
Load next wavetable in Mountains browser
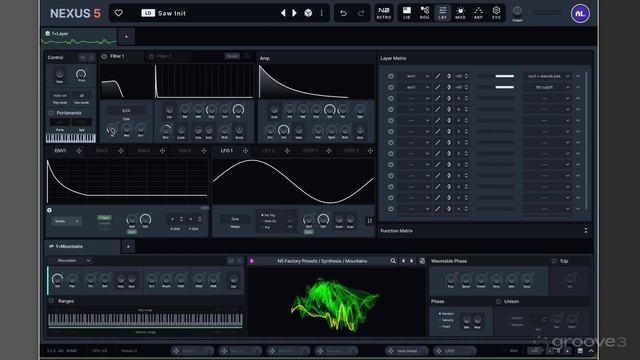point(412,261)
